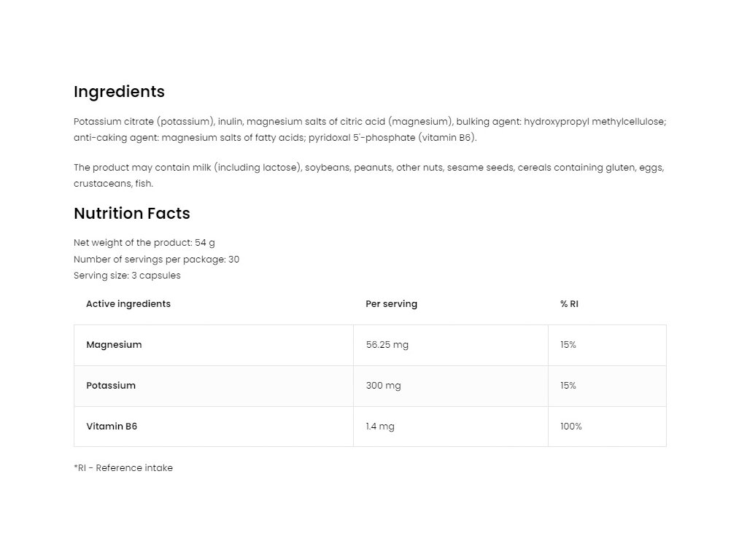Image resolution: width=747 pixels, height=560 pixels.
Task: Click the 56.25 mg magnesium value
Action: [x=387, y=345]
